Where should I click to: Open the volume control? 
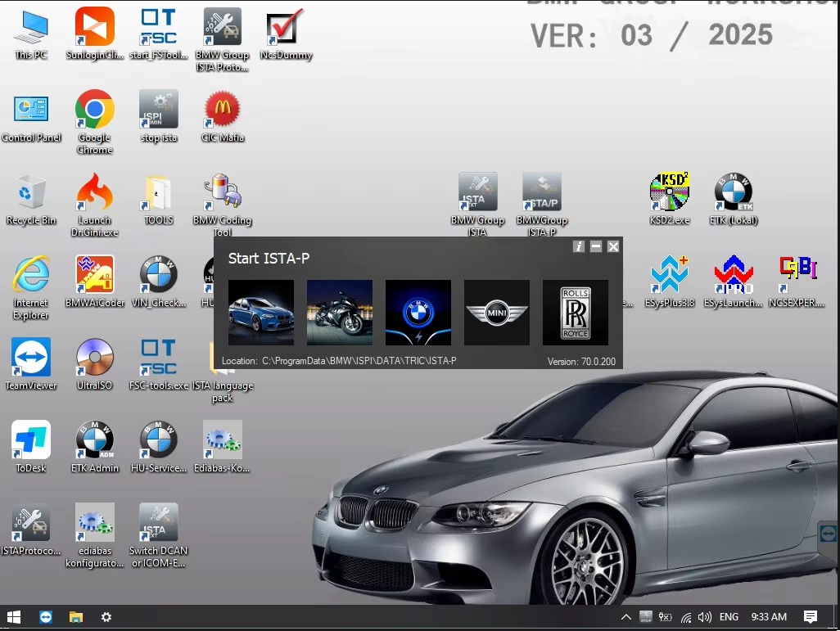pos(704,617)
